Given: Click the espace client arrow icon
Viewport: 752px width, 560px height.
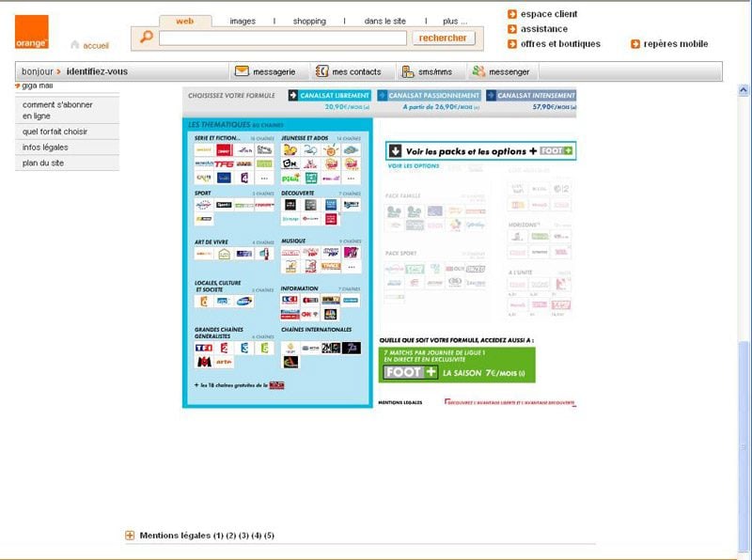Looking at the screenshot, I should coord(512,14).
